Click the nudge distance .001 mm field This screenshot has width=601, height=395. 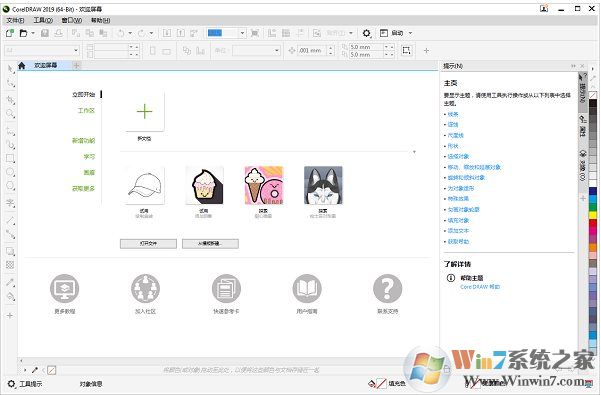click(312, 50)
